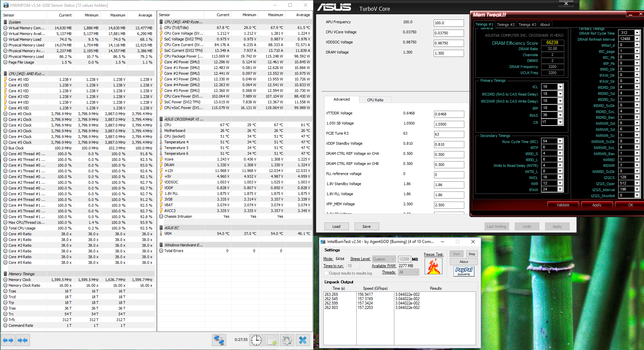Click the icon beside Virtual Memory Committed row

click(x=5, y=28)
